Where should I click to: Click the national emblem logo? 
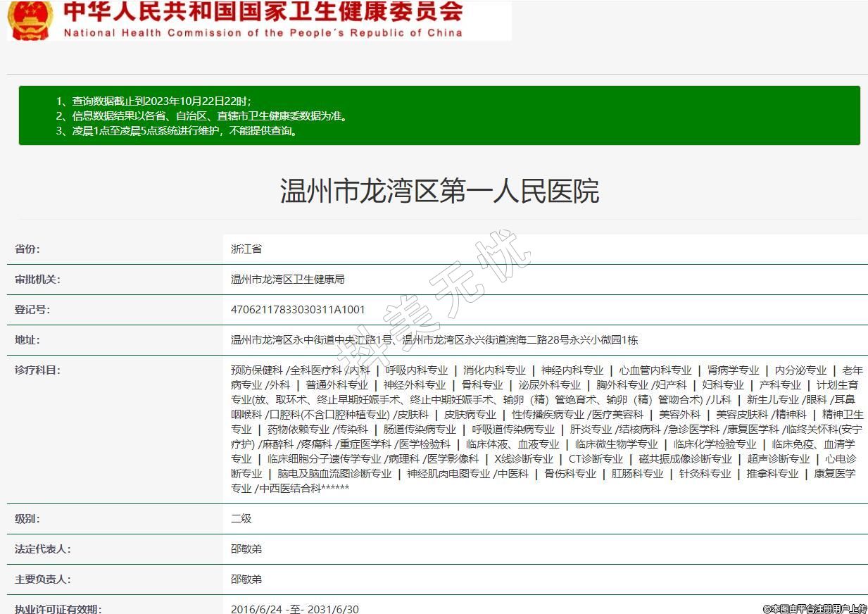click(30, 20)
